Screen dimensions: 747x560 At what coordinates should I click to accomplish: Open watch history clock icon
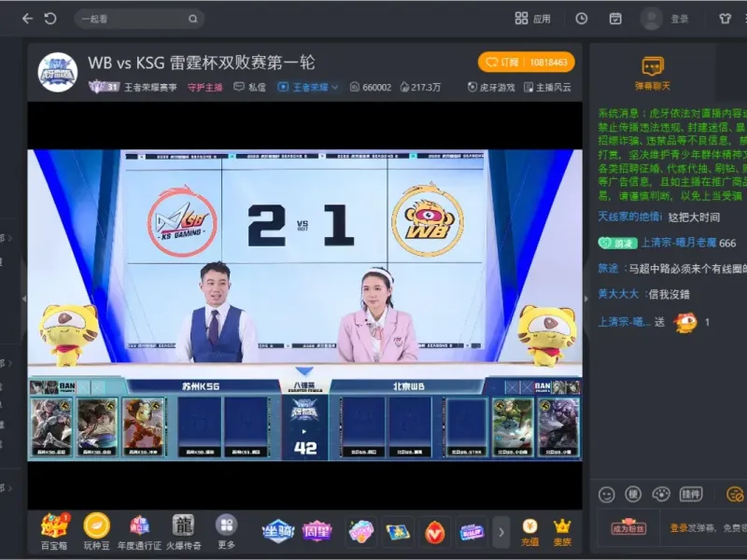581,19
